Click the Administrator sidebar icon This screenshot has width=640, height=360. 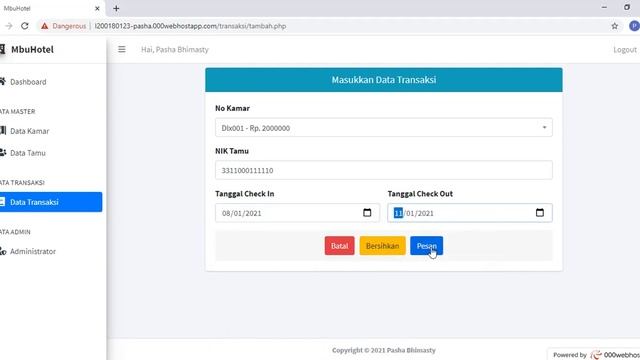pos(3,251)
